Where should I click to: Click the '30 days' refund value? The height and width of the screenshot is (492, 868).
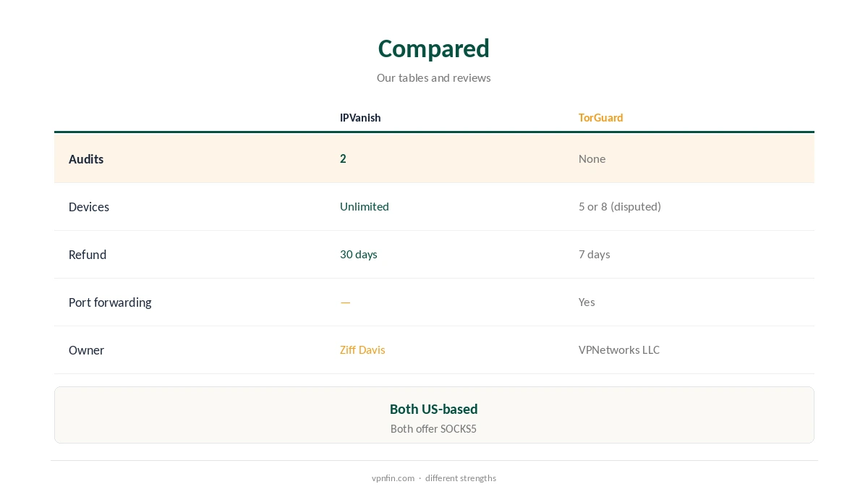(x=359, y=254)
